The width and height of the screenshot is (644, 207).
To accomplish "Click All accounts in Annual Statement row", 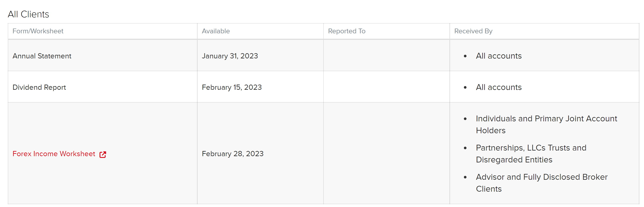I will [x=498, y=56].
